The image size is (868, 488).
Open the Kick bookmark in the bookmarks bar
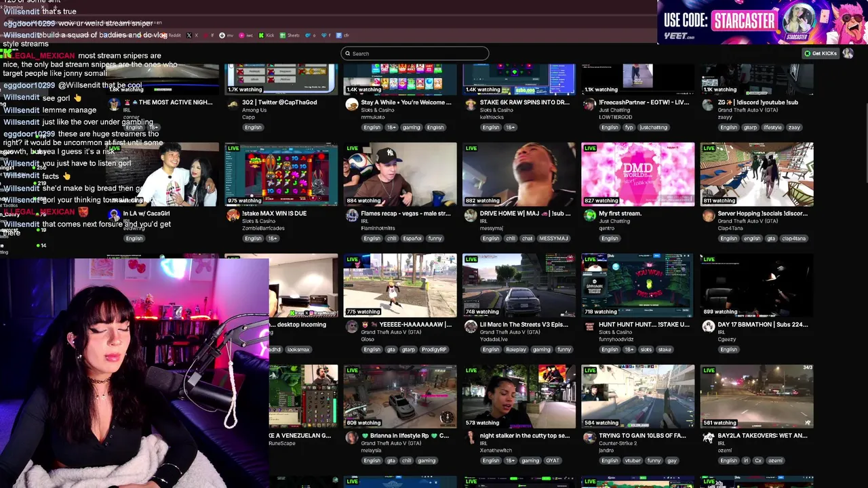point(267,35)
